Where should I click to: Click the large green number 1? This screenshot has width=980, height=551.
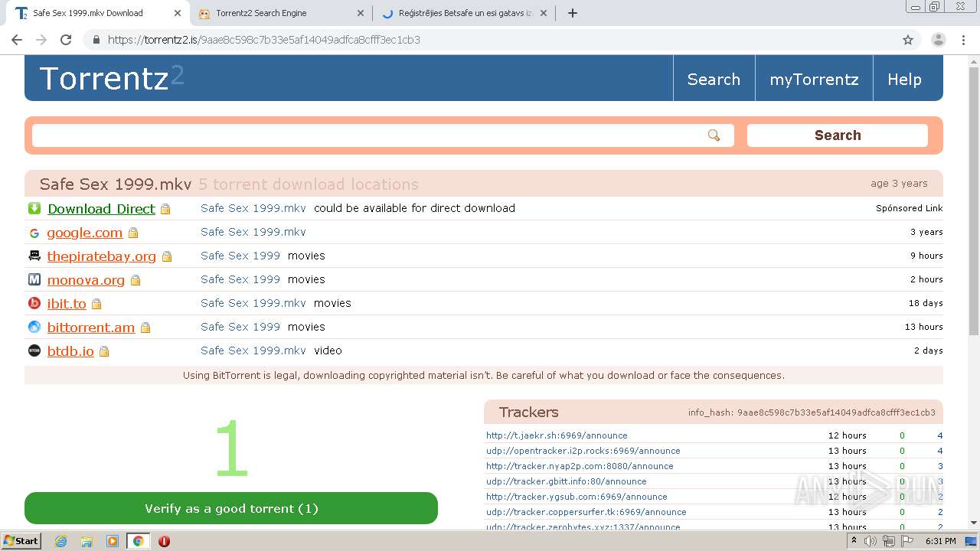pos(231,449)
